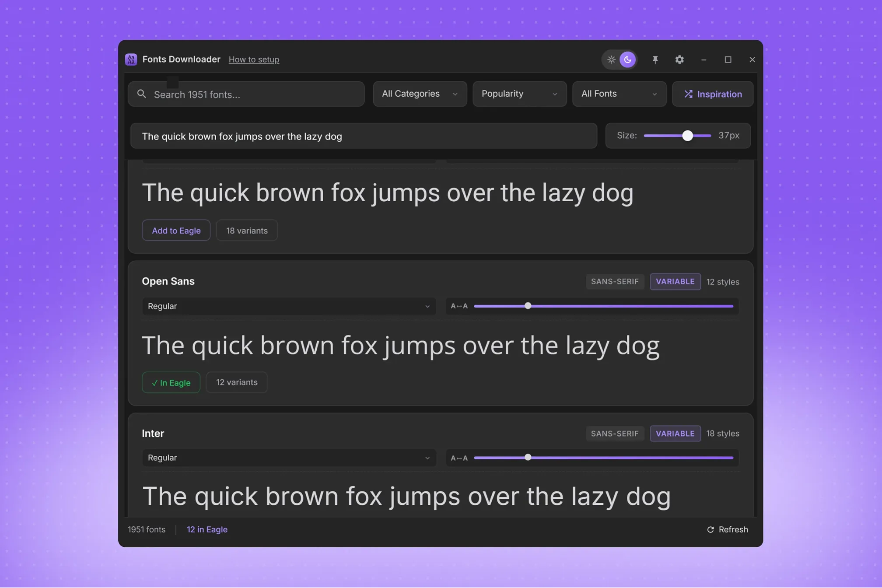
Task: Click the Refresh button
Action: pos(728,530)
